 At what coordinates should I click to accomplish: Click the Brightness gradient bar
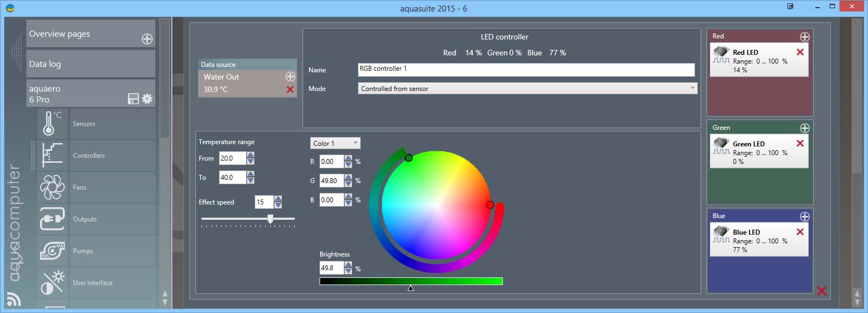pos(411,281)
